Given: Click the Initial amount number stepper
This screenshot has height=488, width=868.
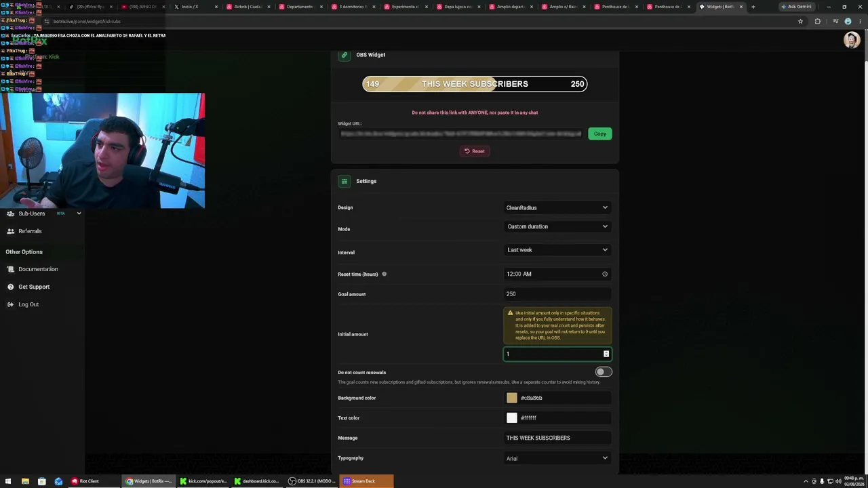Looking at the screenshot, I should click(x=606, y=354).
